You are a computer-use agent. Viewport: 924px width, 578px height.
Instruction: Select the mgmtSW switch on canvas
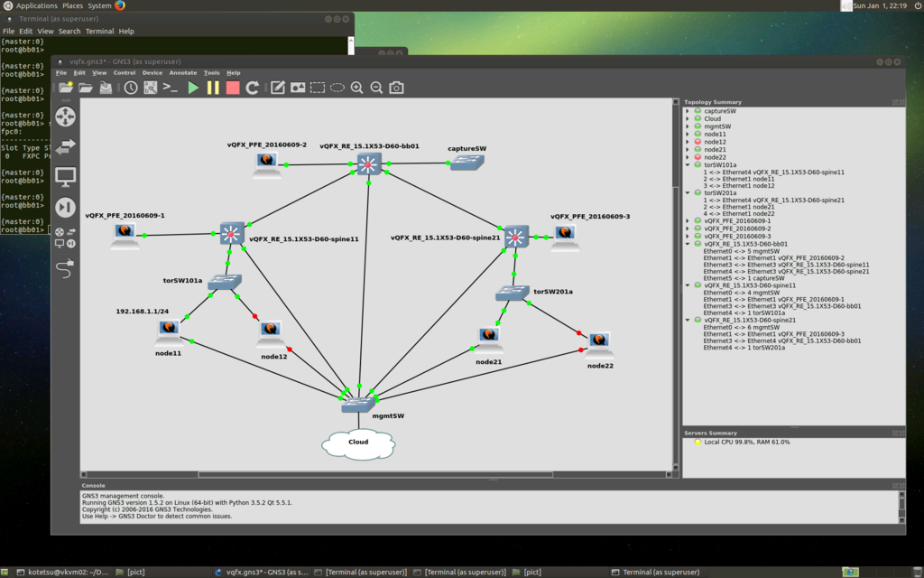tap(357, 404)
